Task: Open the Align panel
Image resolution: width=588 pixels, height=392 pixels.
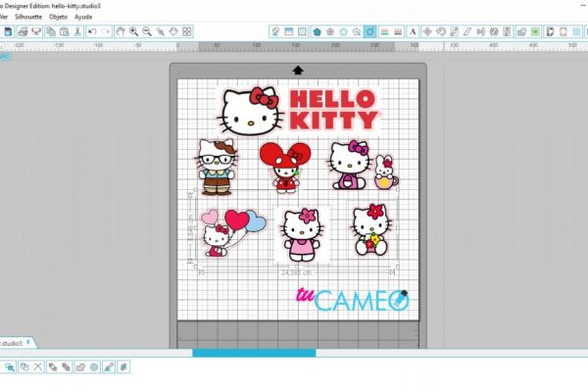Action: pyautogui.click(x=480, y=32)
